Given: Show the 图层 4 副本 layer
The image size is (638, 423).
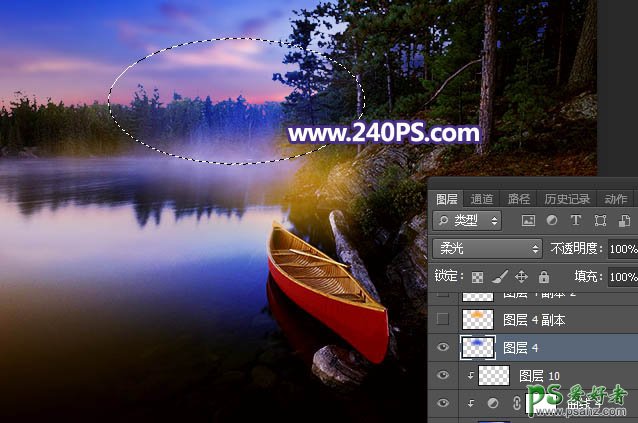Looking at the screenshot, I should click(444, 319).
